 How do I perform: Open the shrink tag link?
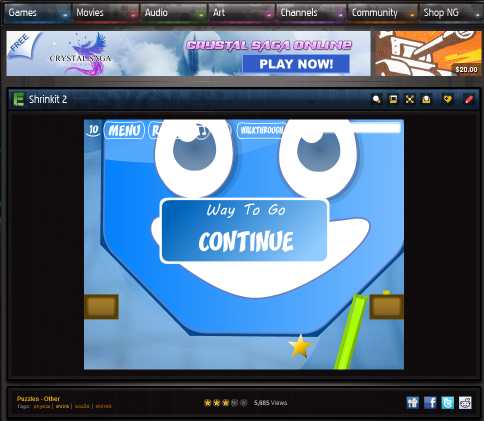[x=62, y=406]
